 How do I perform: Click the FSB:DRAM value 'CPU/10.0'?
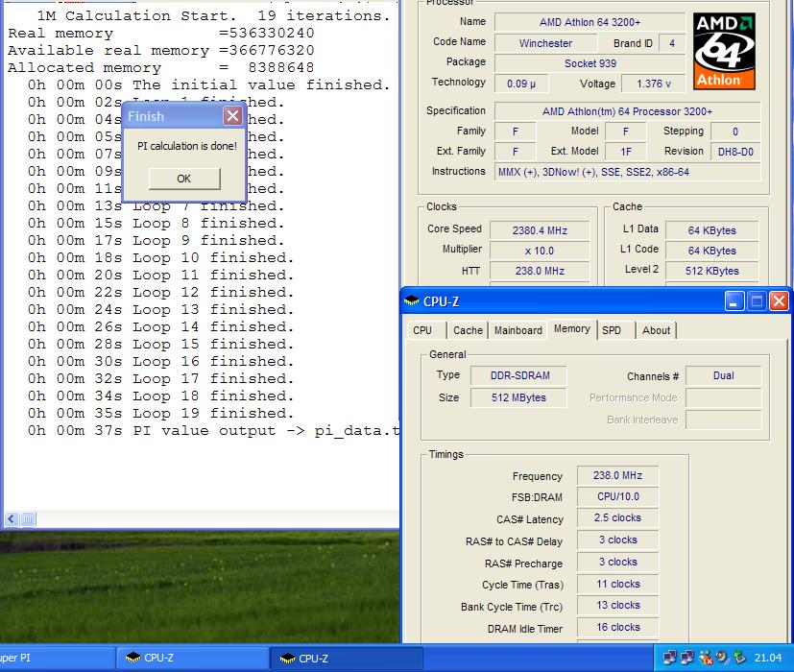(617, 496)
